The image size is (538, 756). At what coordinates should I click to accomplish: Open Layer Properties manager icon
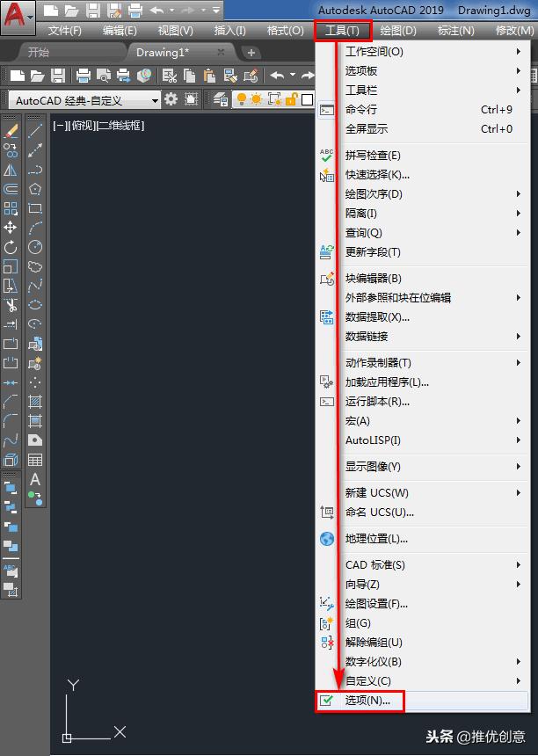click(221, 100)
